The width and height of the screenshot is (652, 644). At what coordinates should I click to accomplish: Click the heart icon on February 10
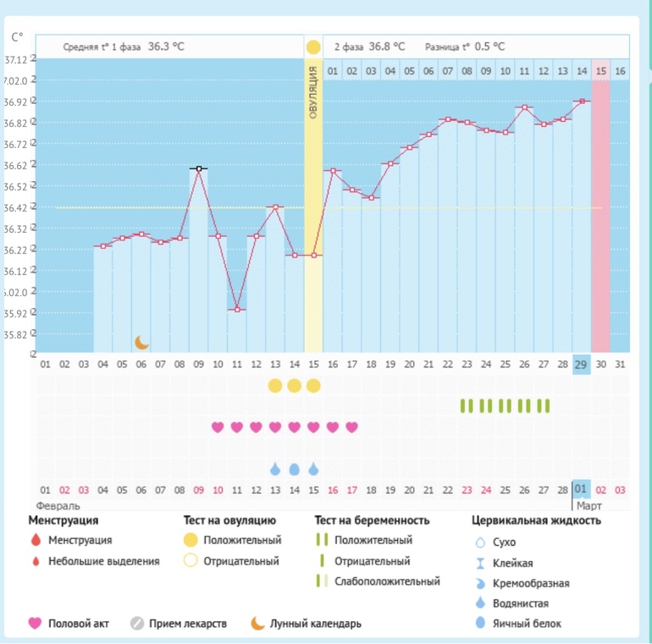tap(218, 427)
